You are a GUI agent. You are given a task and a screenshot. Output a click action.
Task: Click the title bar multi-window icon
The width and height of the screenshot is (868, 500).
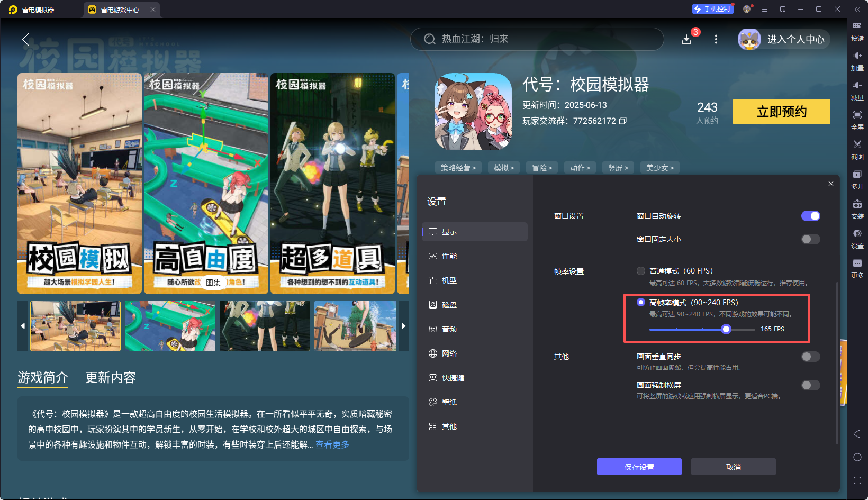point(783,9)
